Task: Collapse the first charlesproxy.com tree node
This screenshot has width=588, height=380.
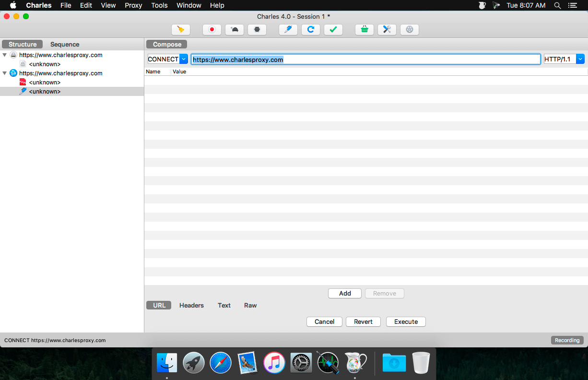Action: tap(5, 55)
